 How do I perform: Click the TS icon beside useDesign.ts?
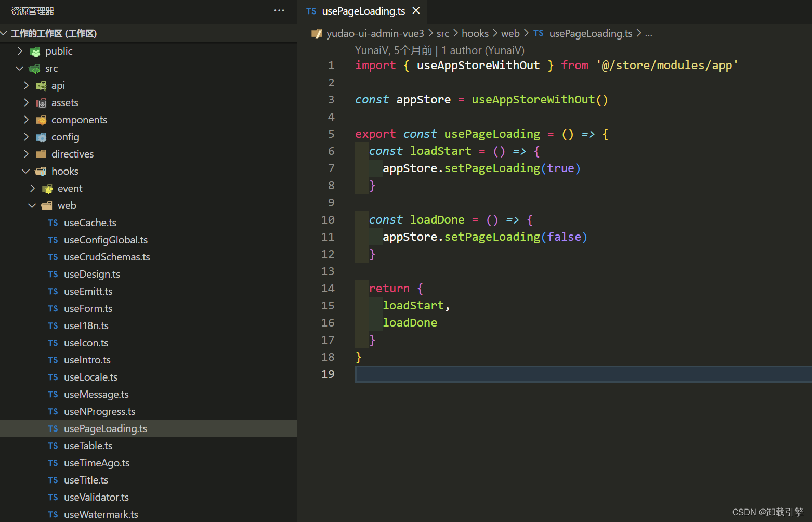pos(53,275)
